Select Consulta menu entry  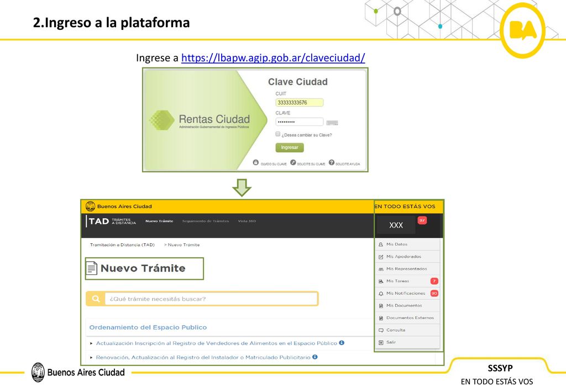coord(407,330)
